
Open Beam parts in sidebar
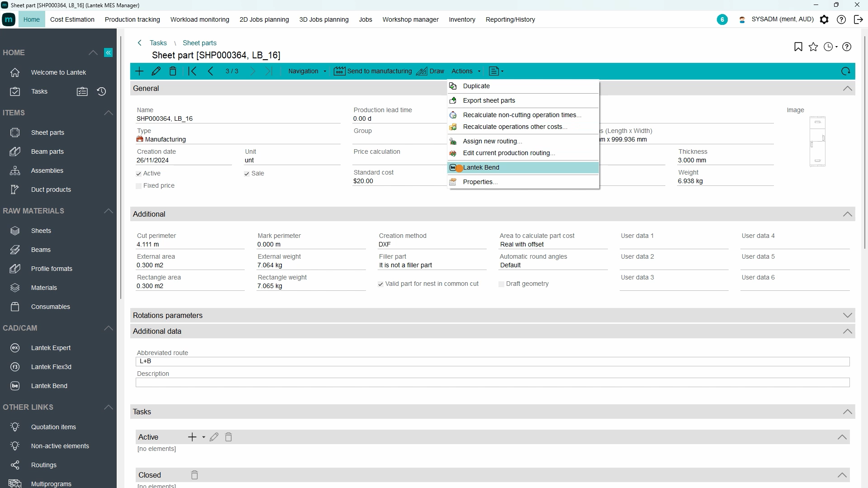(x=47, y=152)
